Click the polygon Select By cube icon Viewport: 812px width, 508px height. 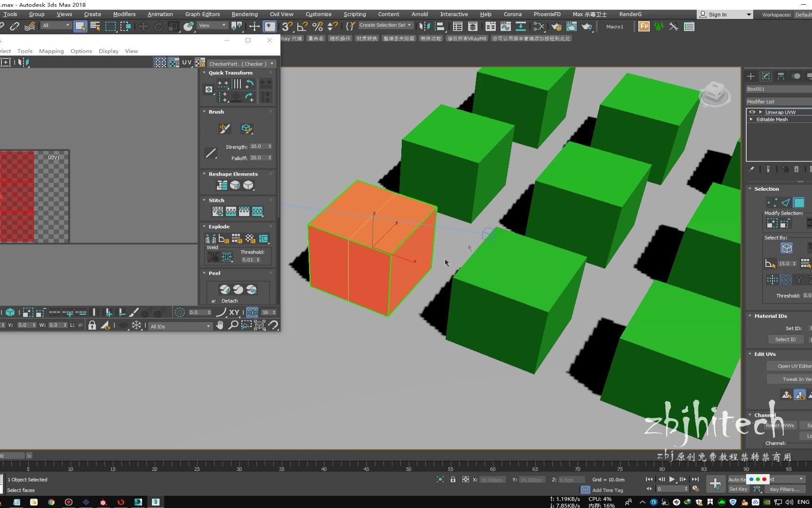(786, 247)
